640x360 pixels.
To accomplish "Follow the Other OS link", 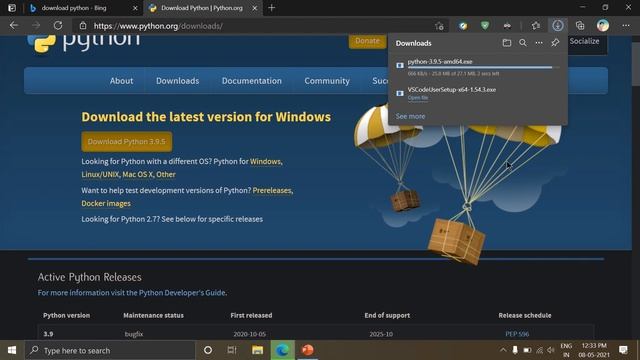I will click(166, 174).
